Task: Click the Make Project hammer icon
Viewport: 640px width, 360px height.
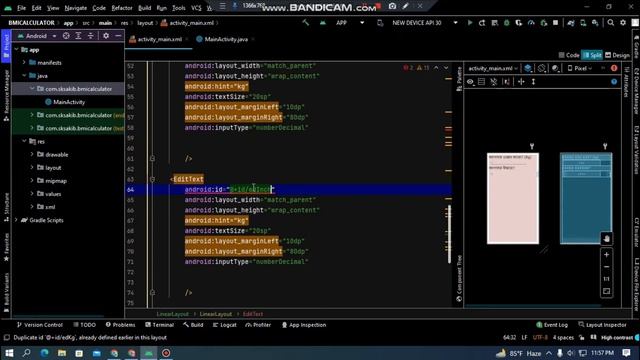Action: pos(305,23)
